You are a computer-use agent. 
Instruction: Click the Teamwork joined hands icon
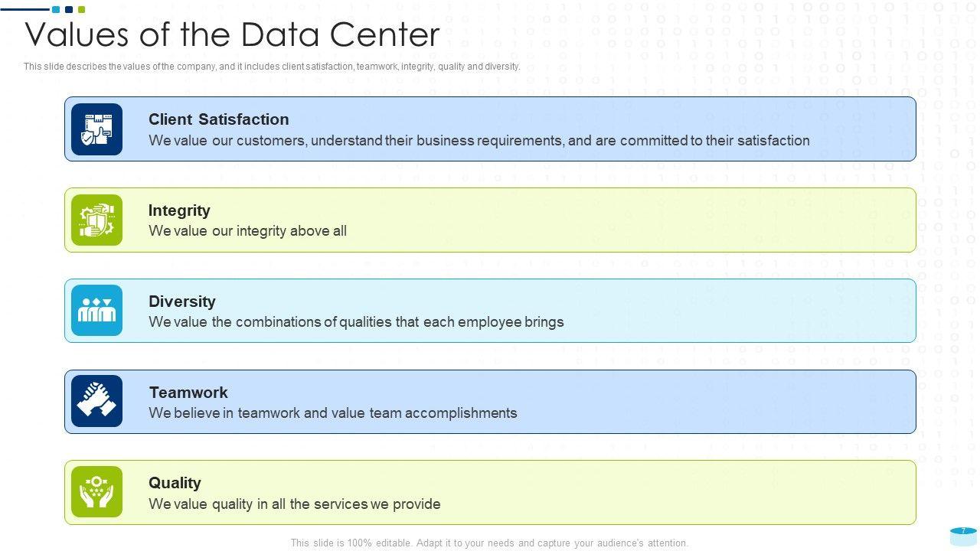(96, 401)
